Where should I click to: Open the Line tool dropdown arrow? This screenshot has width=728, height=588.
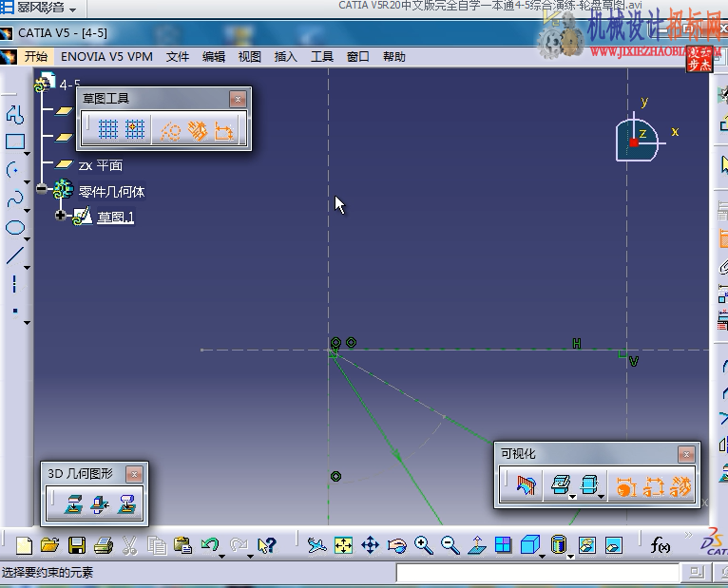pos(27,268)
